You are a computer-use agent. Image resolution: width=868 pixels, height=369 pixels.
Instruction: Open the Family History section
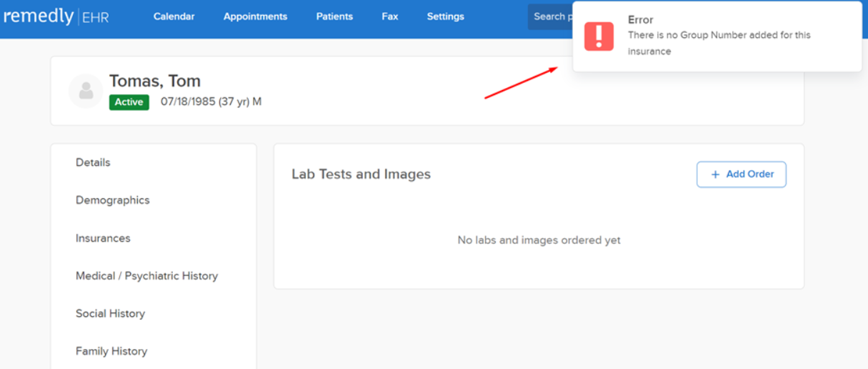111,351
